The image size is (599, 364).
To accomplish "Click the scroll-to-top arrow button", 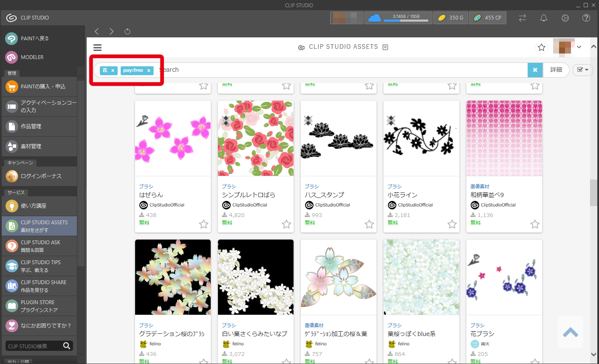I will click(x=570, y=332).
